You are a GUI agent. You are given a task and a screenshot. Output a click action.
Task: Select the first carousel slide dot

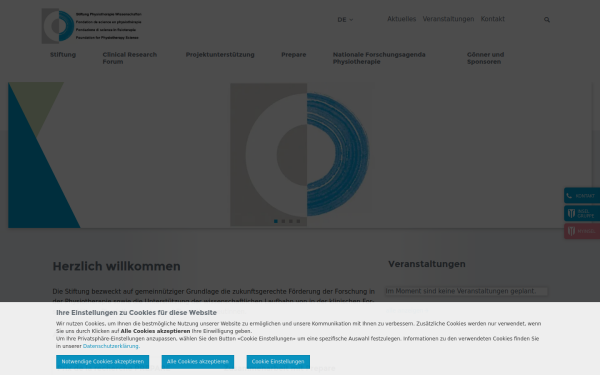pyautogui.click(x=276, y=221)
